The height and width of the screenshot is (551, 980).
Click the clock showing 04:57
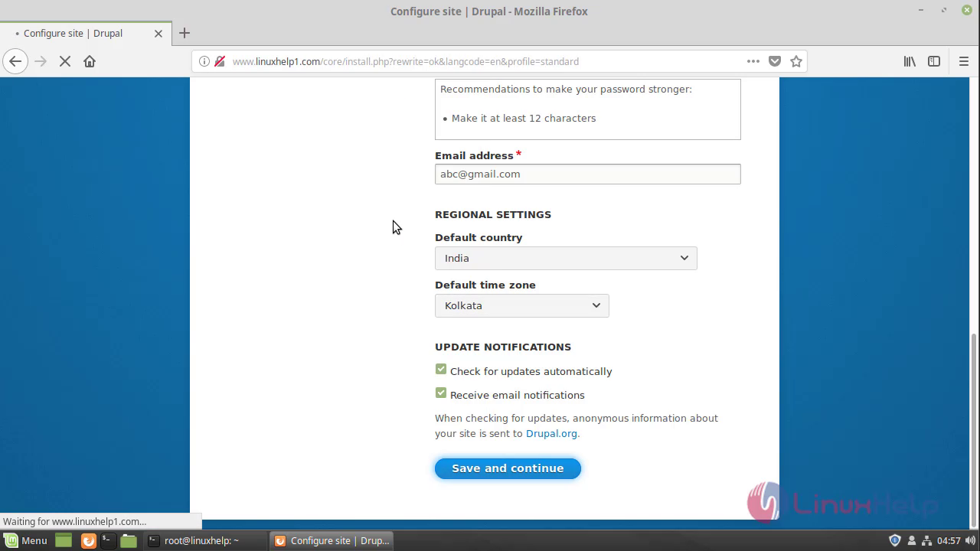coord(949,540)
